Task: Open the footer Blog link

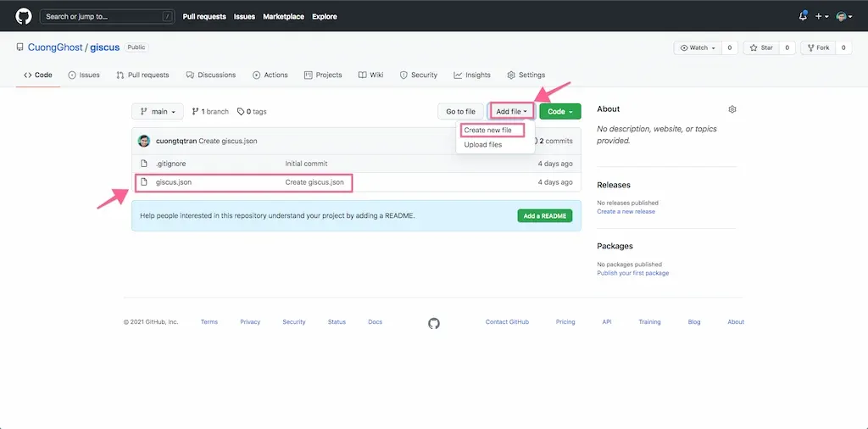Action: (x=694, y=322)
